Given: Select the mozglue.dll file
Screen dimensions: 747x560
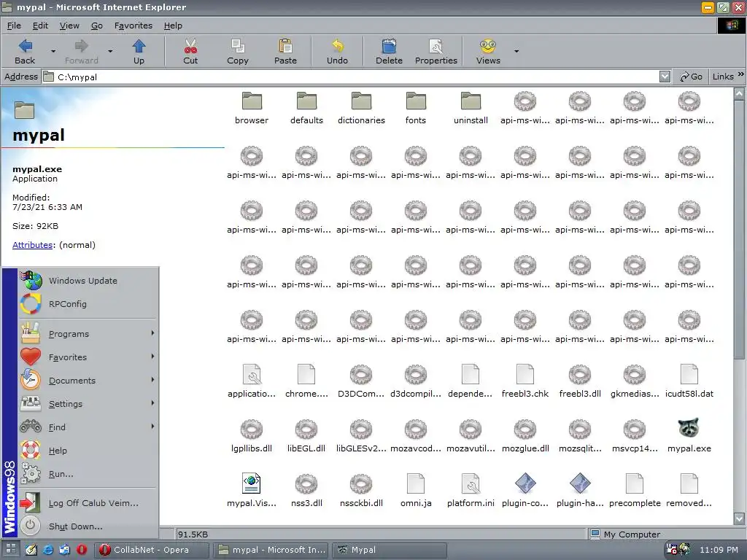Looking at the screenshot, I should point(525,436).
